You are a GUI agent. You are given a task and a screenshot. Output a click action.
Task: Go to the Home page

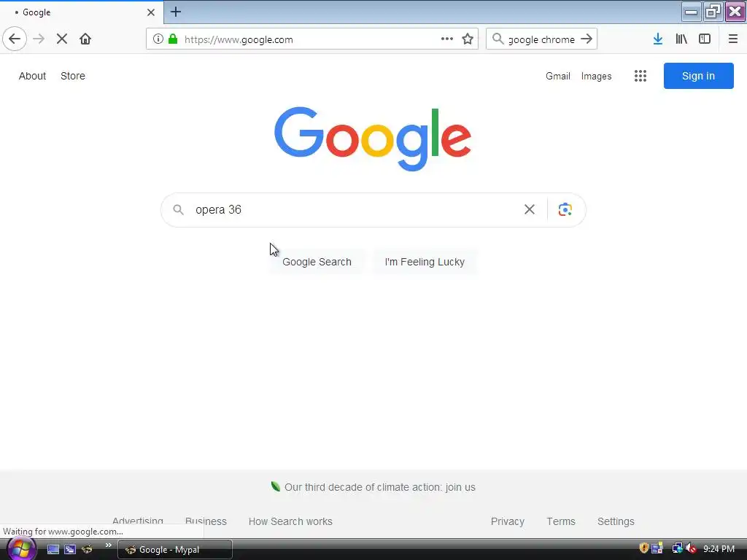tap(85, 39)
